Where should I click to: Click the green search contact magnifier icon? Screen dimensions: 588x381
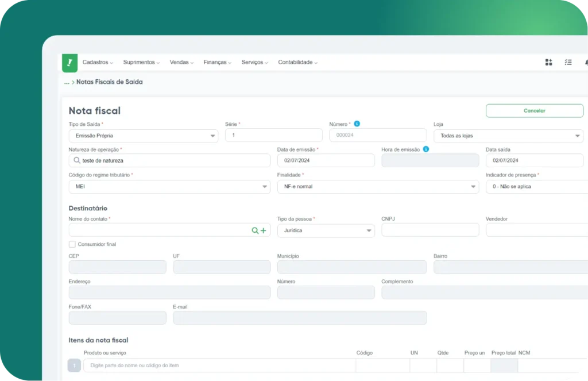[x=255, y=230]
